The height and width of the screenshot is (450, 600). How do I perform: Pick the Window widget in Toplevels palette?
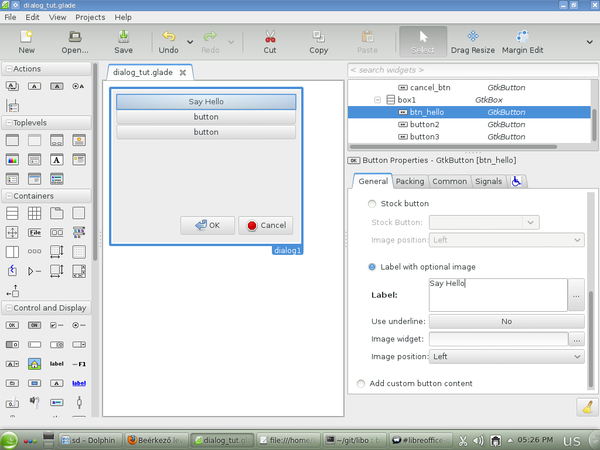[12, 140]
